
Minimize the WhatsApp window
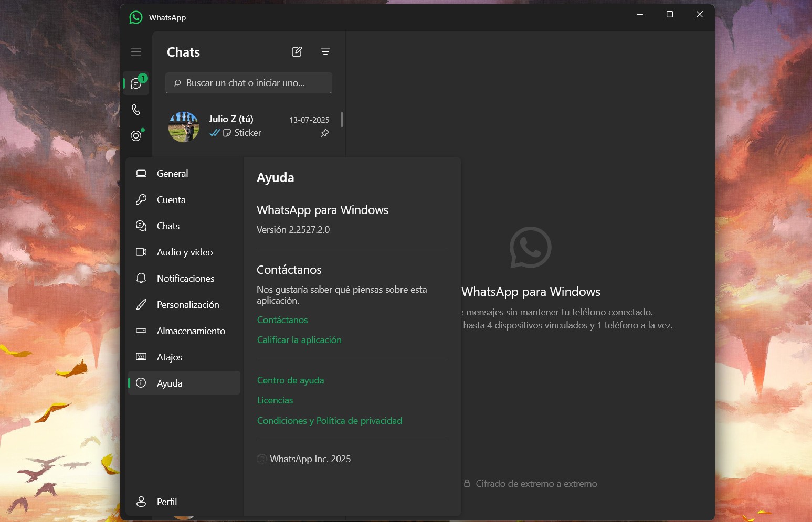click(640, 14)
